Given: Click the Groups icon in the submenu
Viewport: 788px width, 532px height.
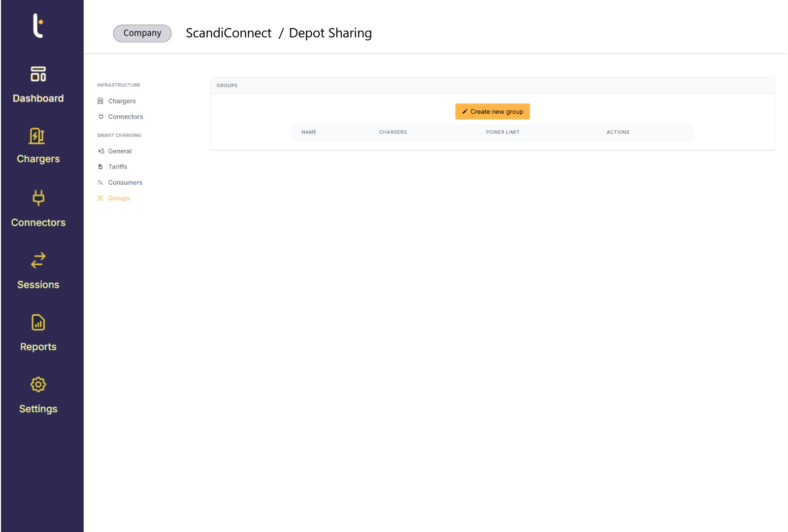Looking at the screenshot, I should click(100, 199).
